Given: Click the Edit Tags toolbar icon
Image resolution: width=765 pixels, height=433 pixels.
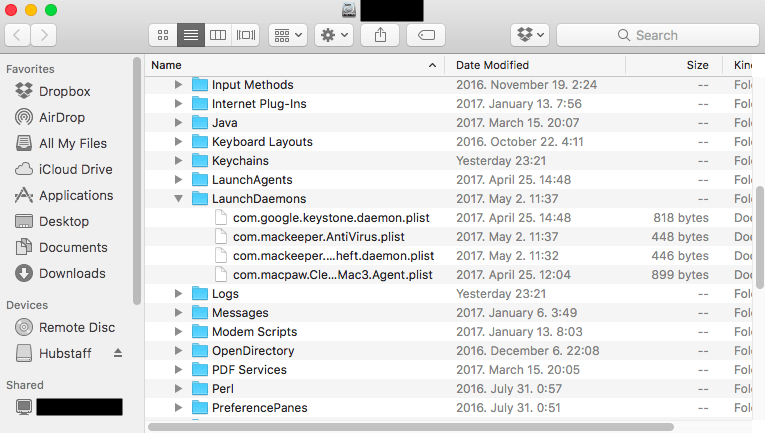Looking at the screenshot, I should (x=426, y=35).
